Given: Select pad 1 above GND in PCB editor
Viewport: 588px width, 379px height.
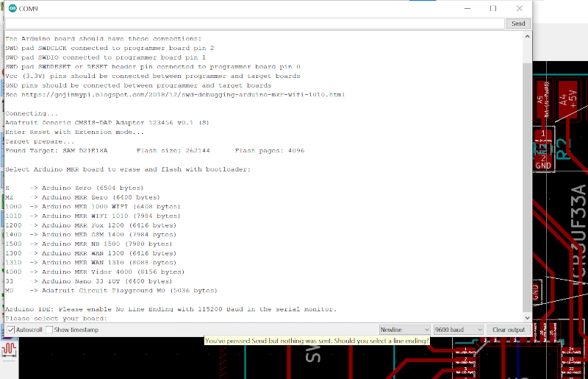Looking at the screenshot, I should (543, 137).
